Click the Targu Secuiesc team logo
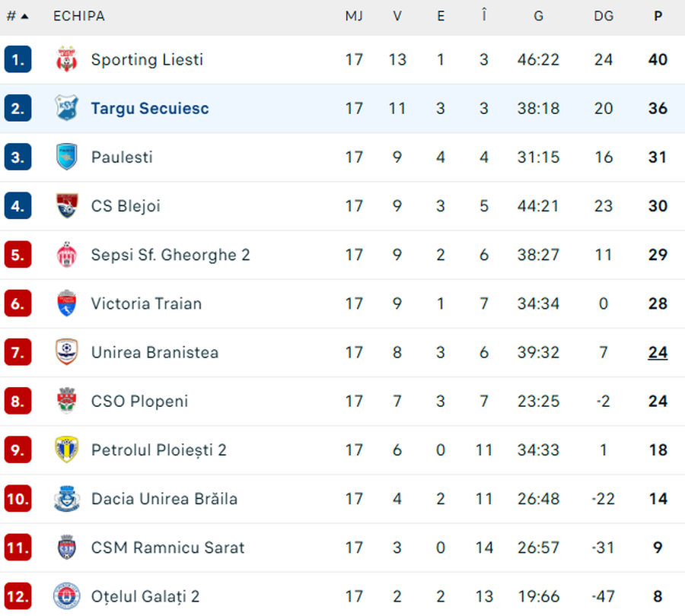 67,108
